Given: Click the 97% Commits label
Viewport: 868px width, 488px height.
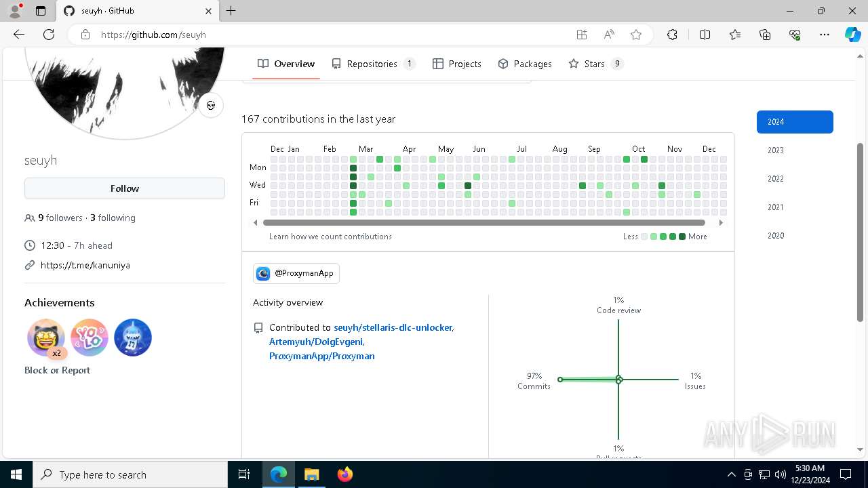Looking at the screenshot, I should pyautogui.click(x=534, y=381).
